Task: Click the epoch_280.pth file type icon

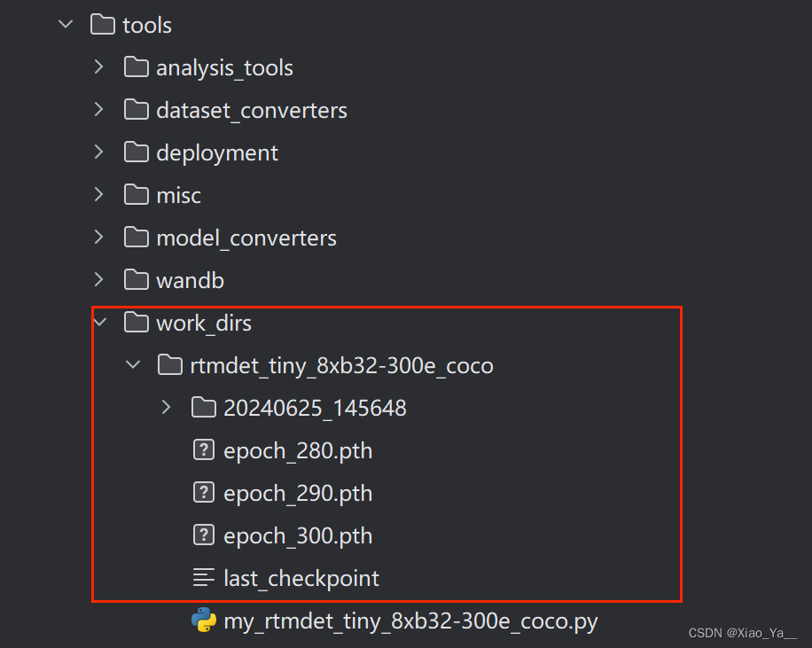Action: 204,450
